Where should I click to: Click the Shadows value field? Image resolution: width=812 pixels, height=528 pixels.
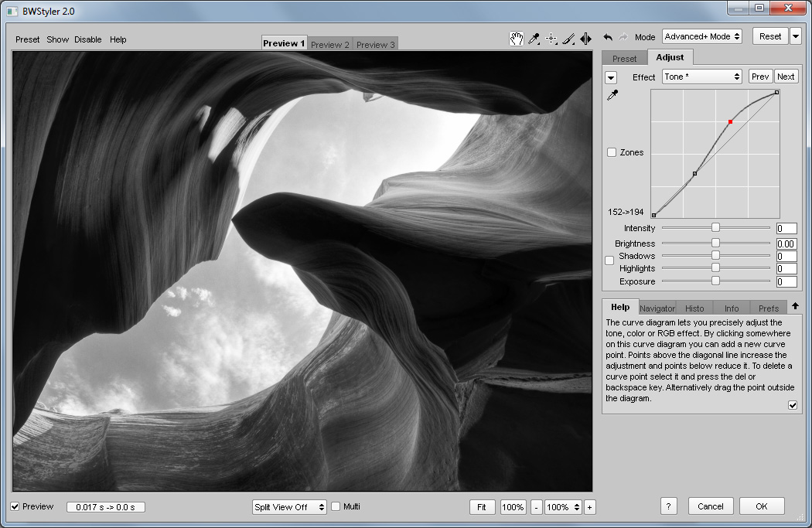point(786,257)
